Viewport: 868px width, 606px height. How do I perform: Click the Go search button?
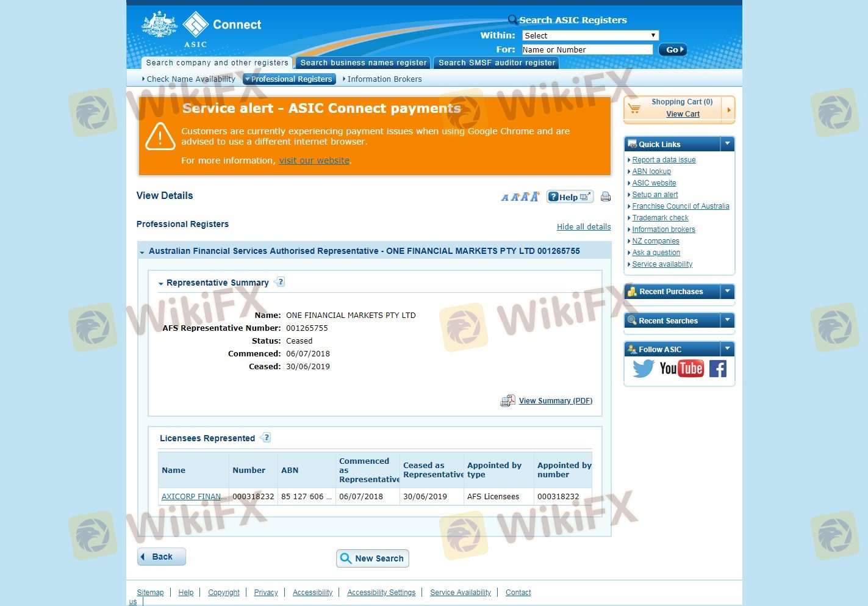click(673, 49)
